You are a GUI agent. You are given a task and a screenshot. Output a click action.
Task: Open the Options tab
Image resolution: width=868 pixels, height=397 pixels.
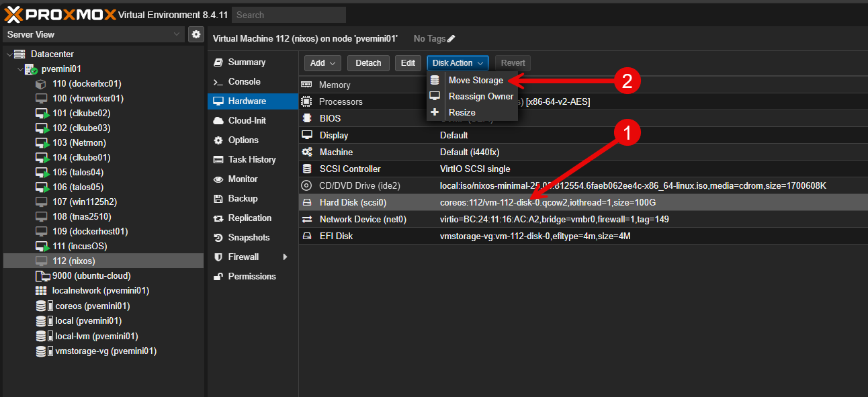tap(253, 140)
